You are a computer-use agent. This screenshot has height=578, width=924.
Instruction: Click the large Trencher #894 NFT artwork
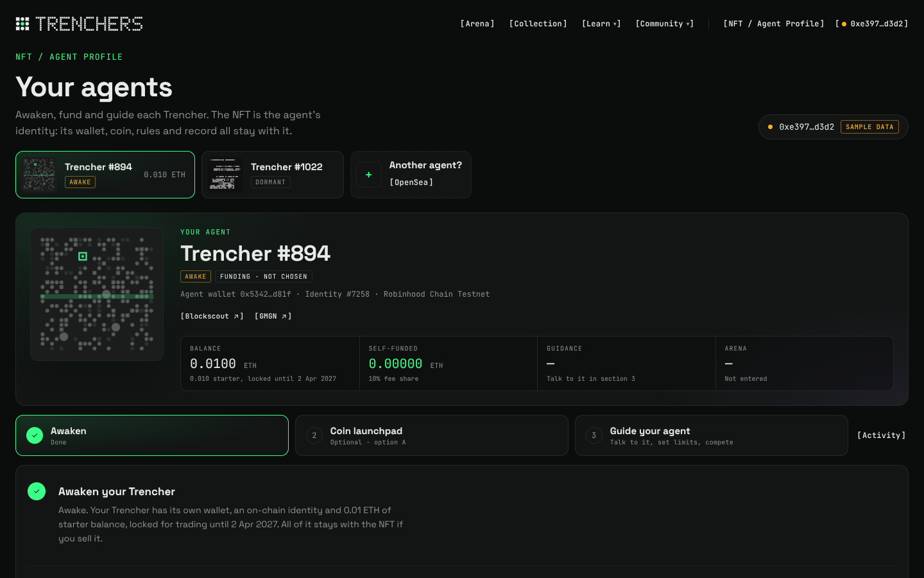[97, 294]
